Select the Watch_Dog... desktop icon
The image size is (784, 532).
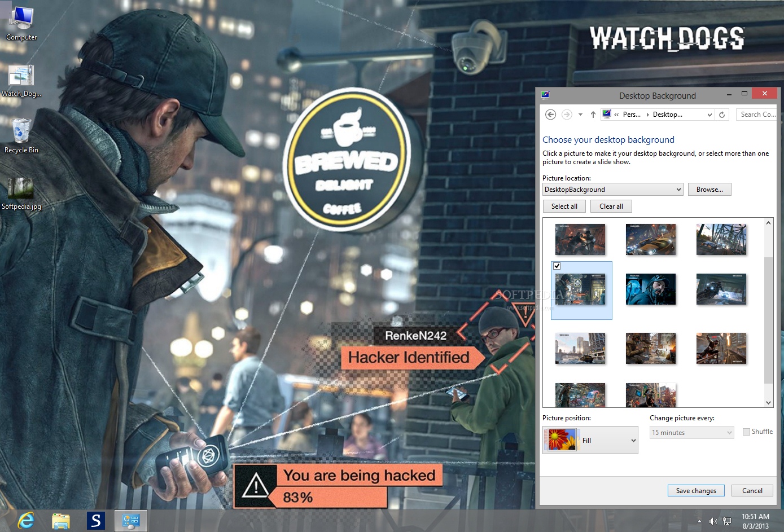click(21, 80)
